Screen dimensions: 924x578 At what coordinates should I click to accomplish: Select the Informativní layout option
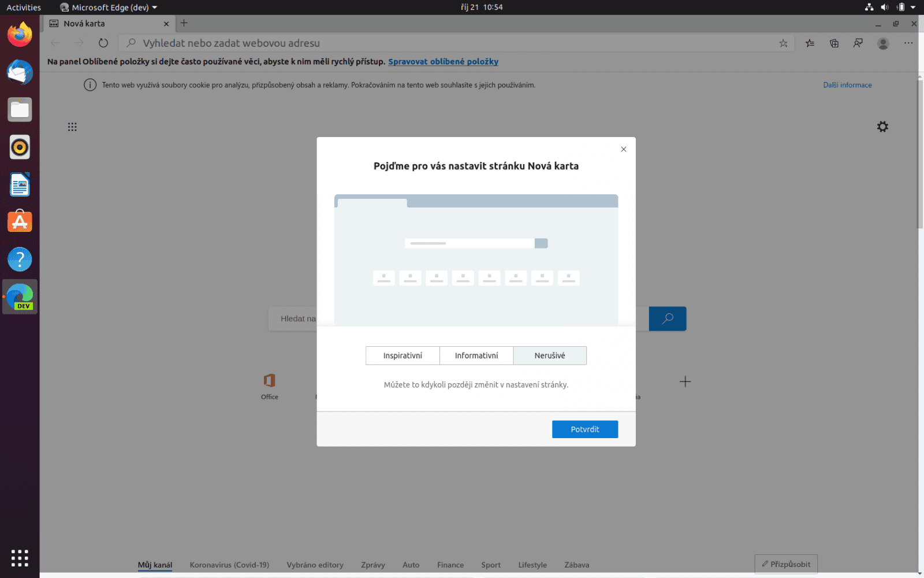[x=476, y=355]
